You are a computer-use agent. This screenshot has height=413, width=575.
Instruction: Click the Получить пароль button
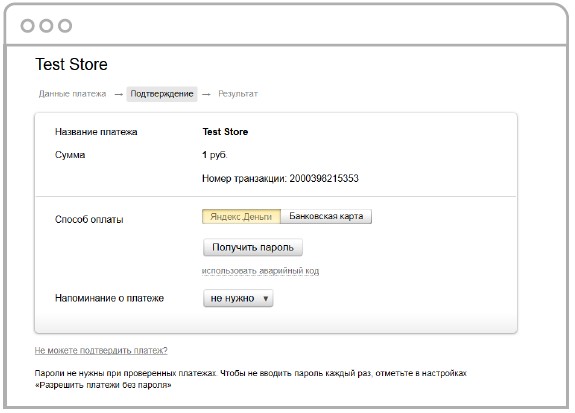point(253,247)
